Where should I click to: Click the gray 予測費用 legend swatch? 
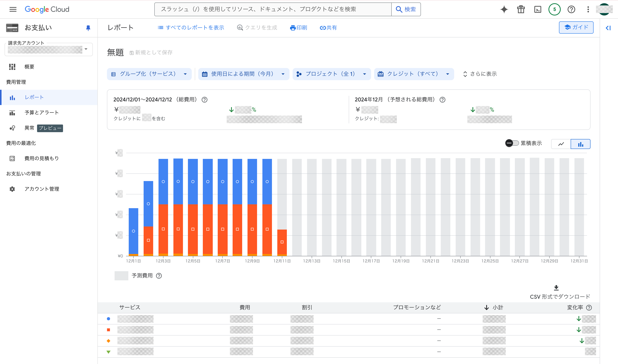click(121, 276)
